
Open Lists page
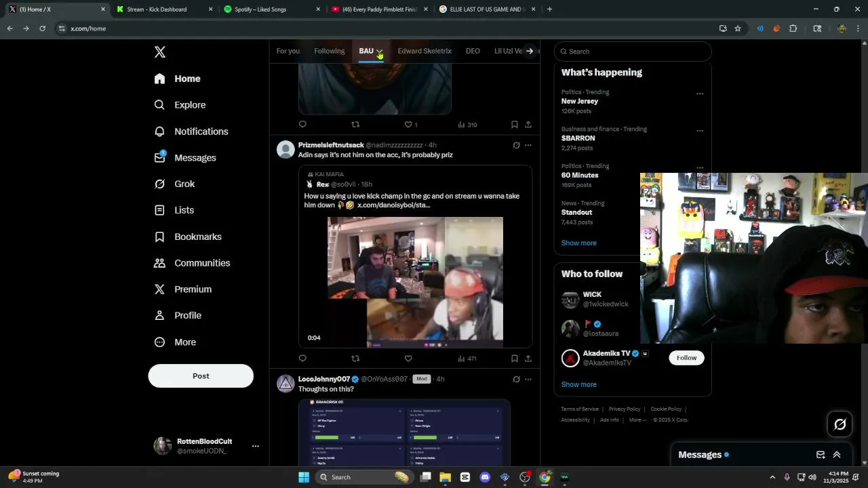point(174,210)
